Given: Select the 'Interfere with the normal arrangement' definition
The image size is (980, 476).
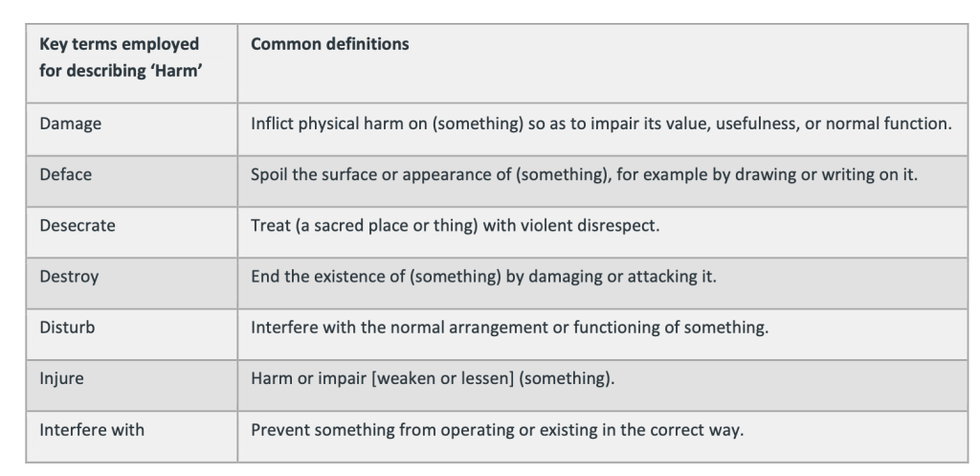Looking at the screenshot, I should [x=510, y=328].
